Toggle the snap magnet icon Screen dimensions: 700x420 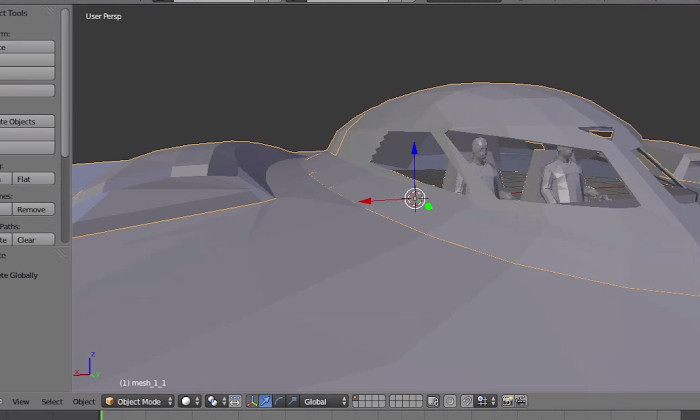[x=467, y=401]
